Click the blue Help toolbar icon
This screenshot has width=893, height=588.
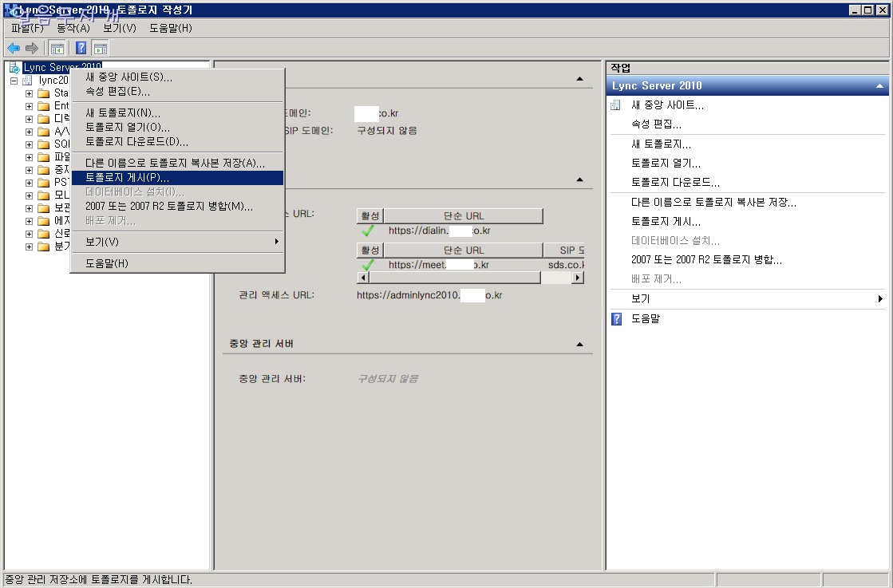tap(81, 49)
